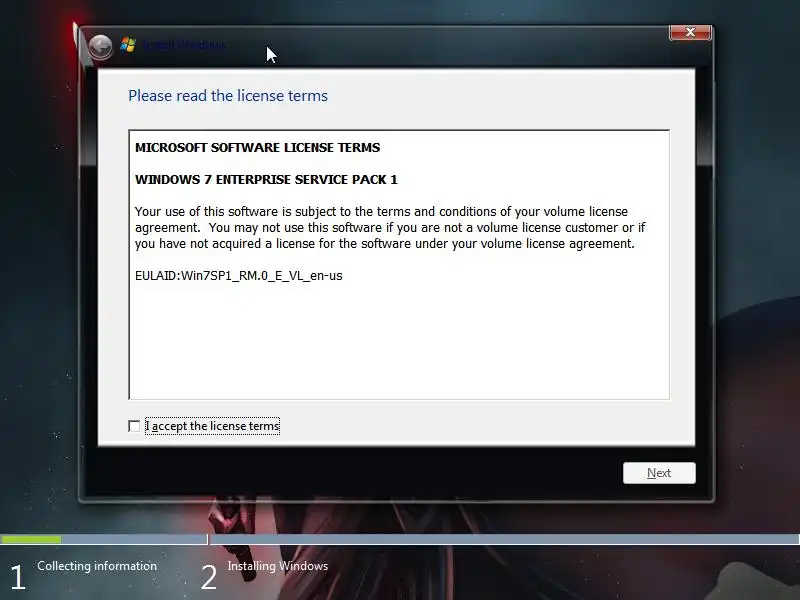Click the green setup progress bar

[x=31, y=539]
